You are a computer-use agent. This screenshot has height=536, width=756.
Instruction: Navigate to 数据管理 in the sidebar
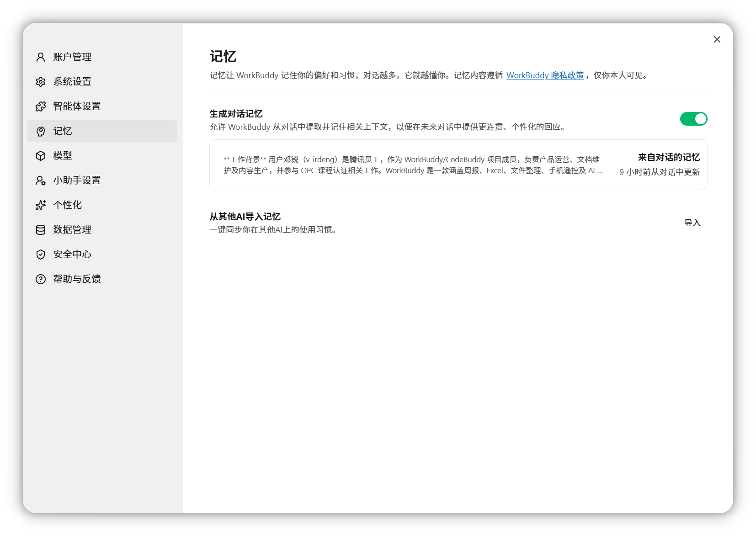[102, 230]
